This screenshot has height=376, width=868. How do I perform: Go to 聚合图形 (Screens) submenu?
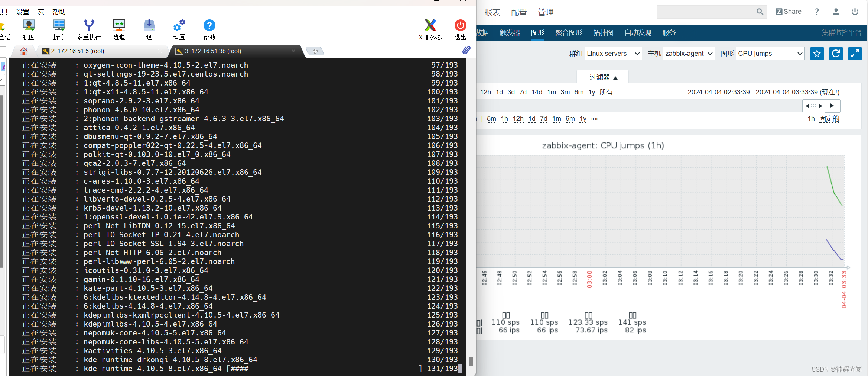pyautogui.click(x=569, y=33)
